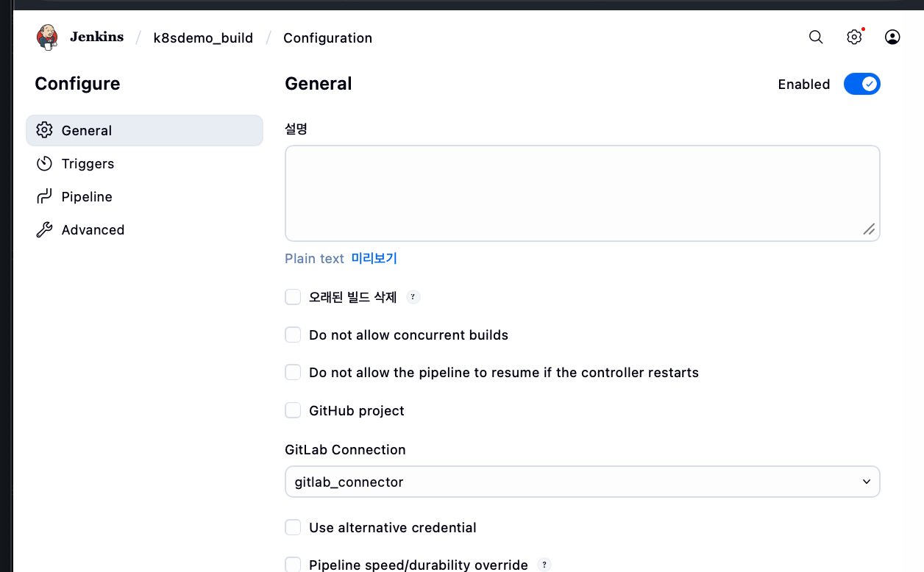Toggle the Enabled switch off
This screenshot has width=924, height=572.
point(861,84)
